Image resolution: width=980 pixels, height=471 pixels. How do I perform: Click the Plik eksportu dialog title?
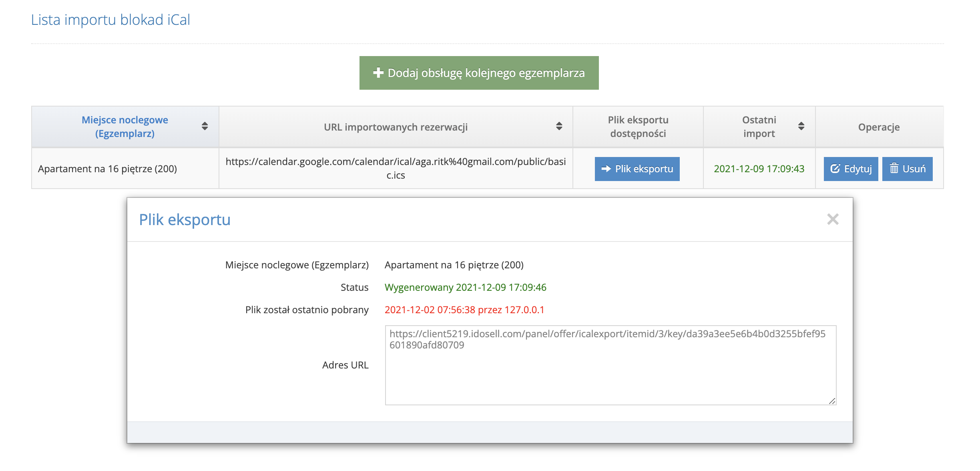185,219
